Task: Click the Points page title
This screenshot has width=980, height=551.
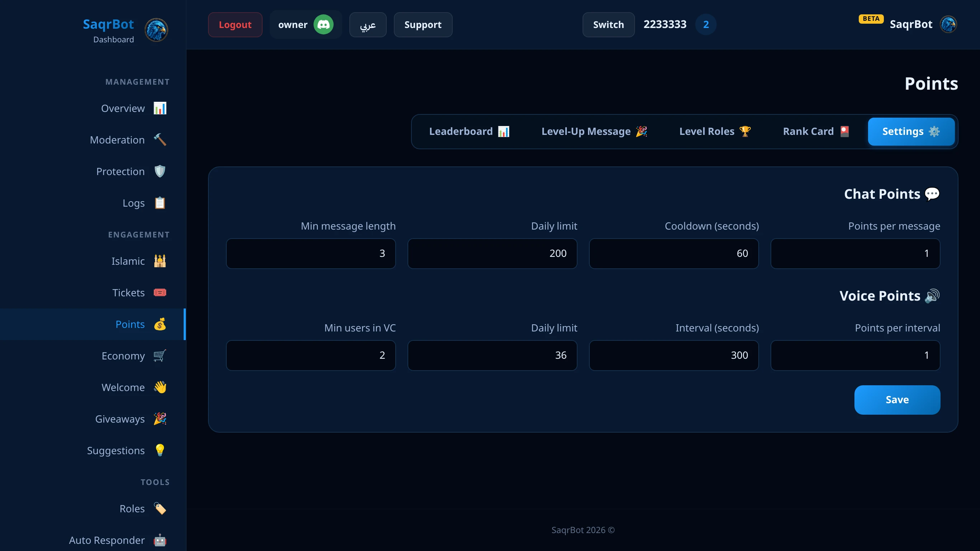Action: pyautogui.click(x=931, y=84)
